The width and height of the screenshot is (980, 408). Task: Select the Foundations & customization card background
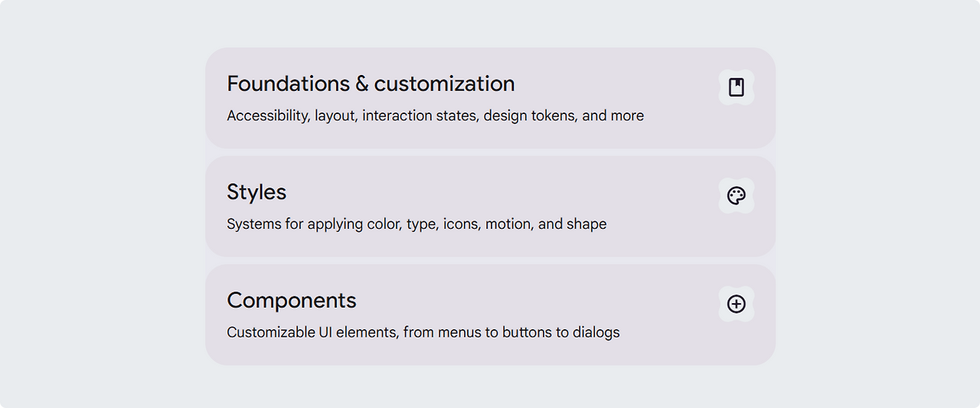tap(490, 98)
